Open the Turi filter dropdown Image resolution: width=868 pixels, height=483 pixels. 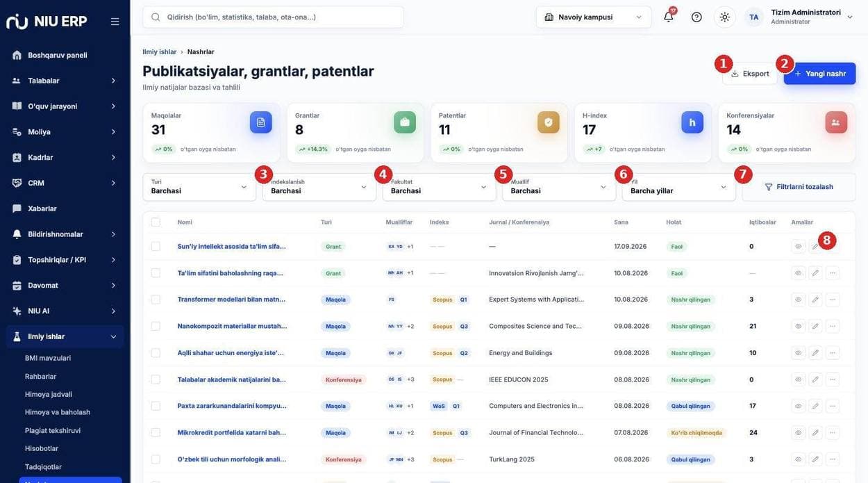point(199,187)
